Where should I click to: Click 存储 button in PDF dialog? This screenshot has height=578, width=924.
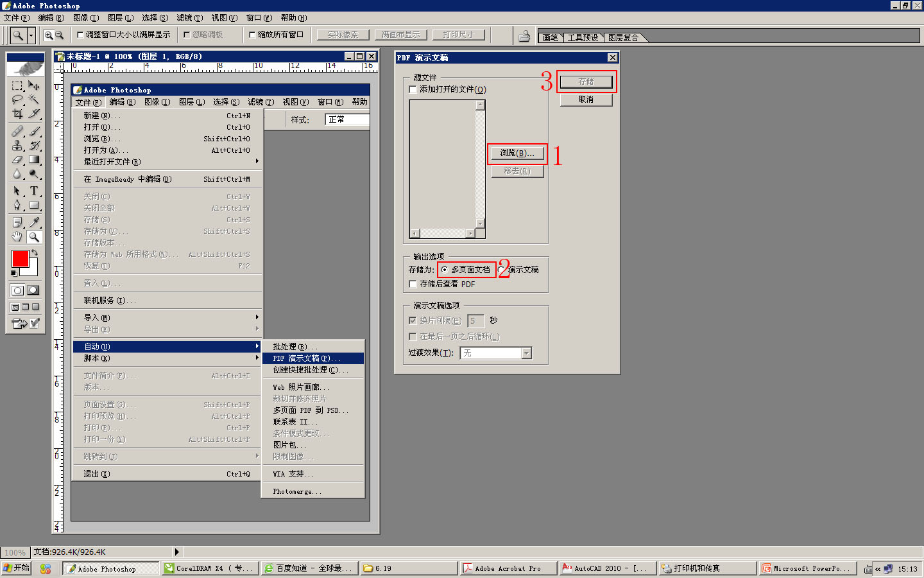tap(586, 82)
